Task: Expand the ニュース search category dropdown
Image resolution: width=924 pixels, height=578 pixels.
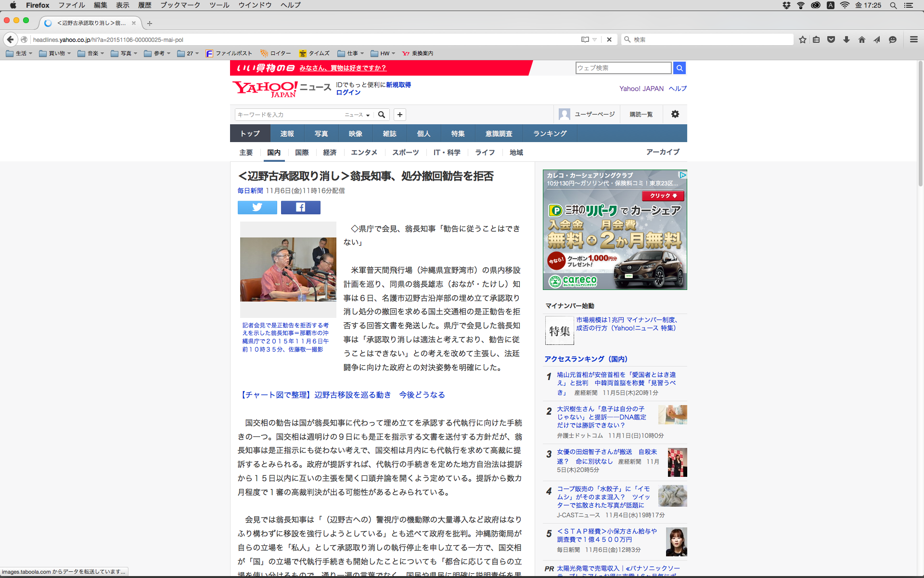Action: pyautogui.click(x=357, y=115)
